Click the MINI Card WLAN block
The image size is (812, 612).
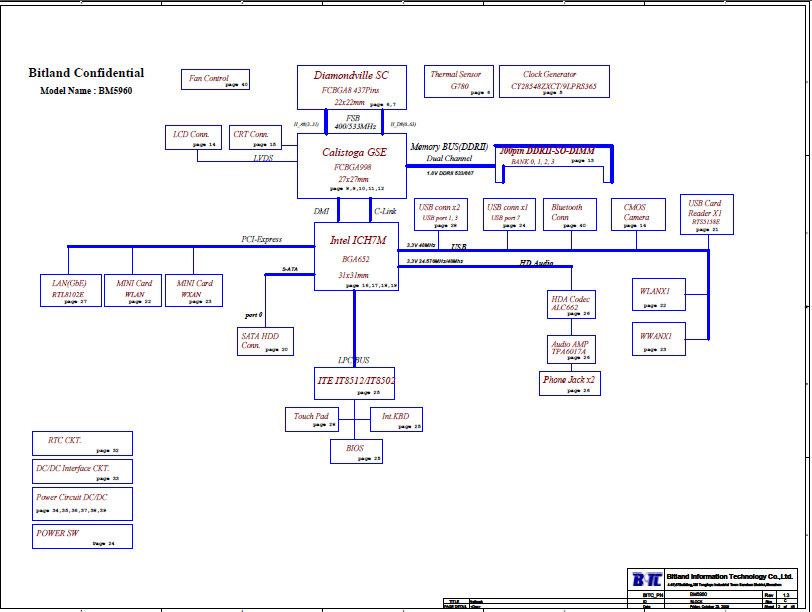coord(133,290)
